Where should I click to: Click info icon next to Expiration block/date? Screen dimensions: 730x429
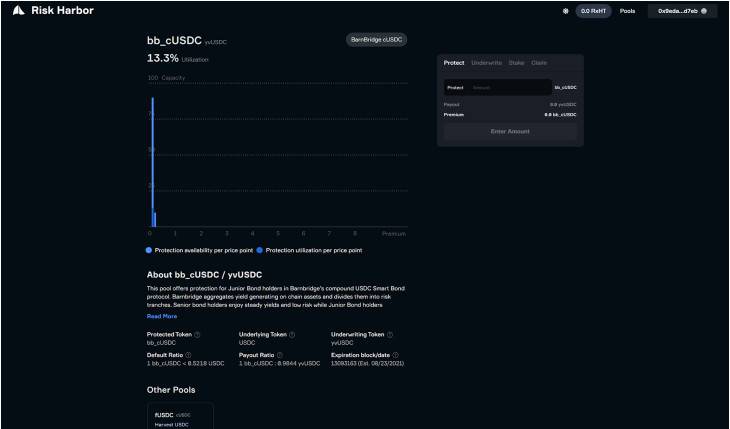click(395, 355)
